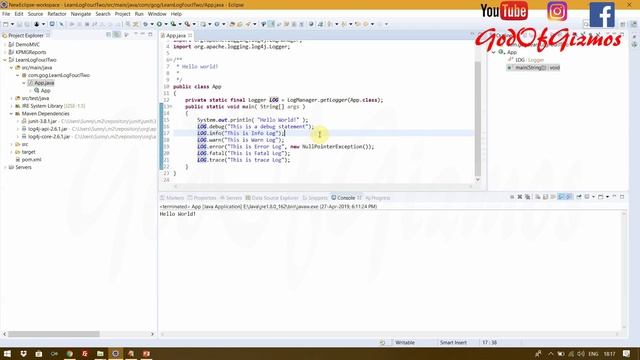Open the Search menu

tap(103, 14)
